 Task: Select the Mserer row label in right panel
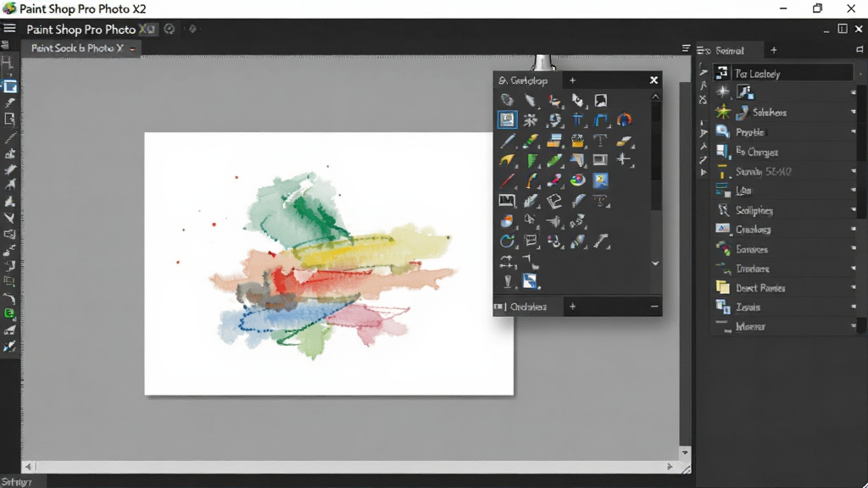pyautogui.click(x=750, y=326)
